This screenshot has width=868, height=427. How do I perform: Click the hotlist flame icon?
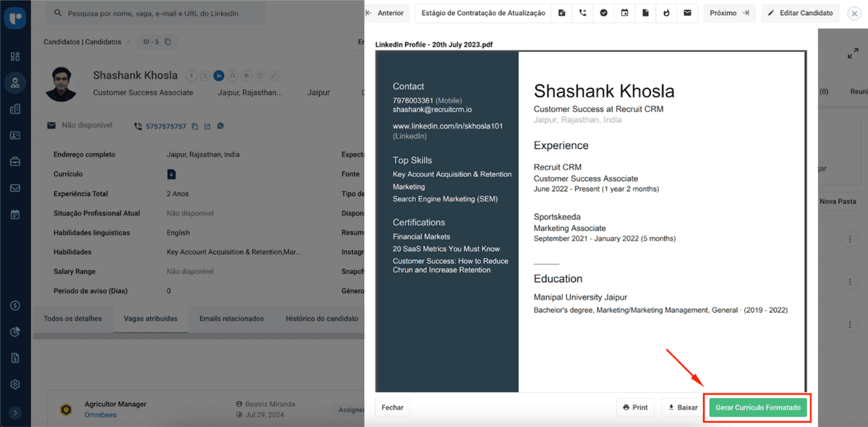point(666,13)
